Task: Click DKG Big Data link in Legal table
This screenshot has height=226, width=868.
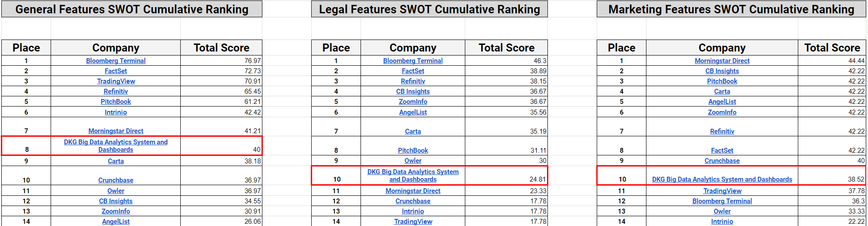Action: pos(412,175)
